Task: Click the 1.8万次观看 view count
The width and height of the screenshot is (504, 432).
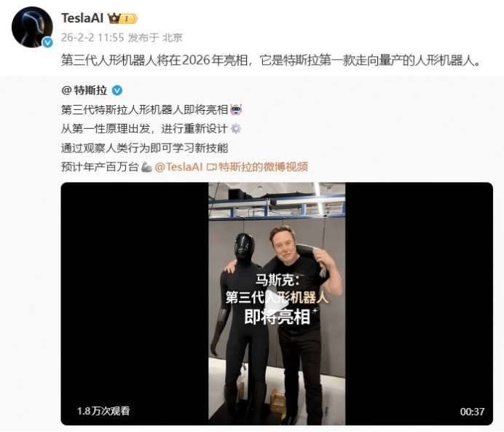Action: point(103,411)
